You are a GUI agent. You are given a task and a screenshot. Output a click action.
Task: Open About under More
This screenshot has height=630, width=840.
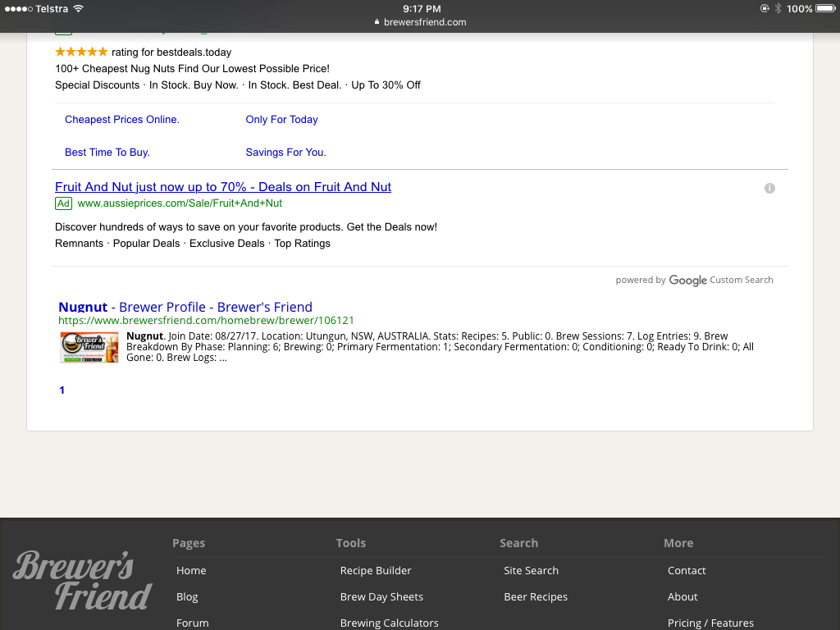click(x=682, y=597)
